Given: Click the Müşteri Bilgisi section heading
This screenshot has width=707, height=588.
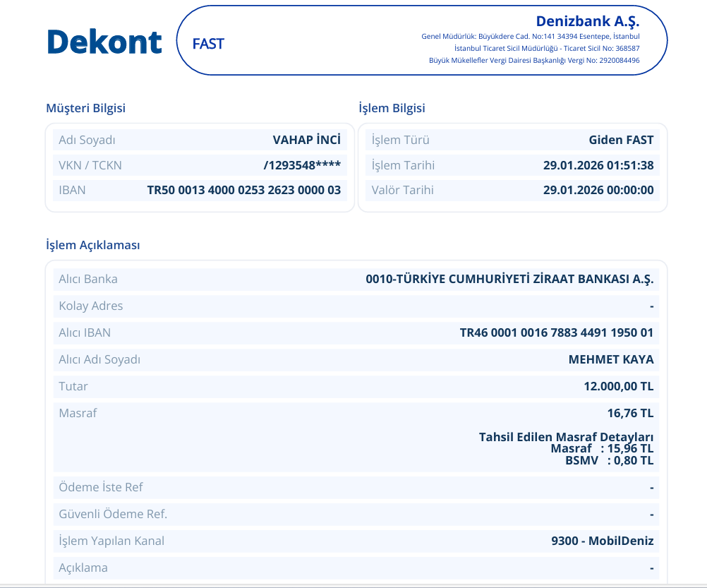Looking at the screenshot, I should (85, 108).
